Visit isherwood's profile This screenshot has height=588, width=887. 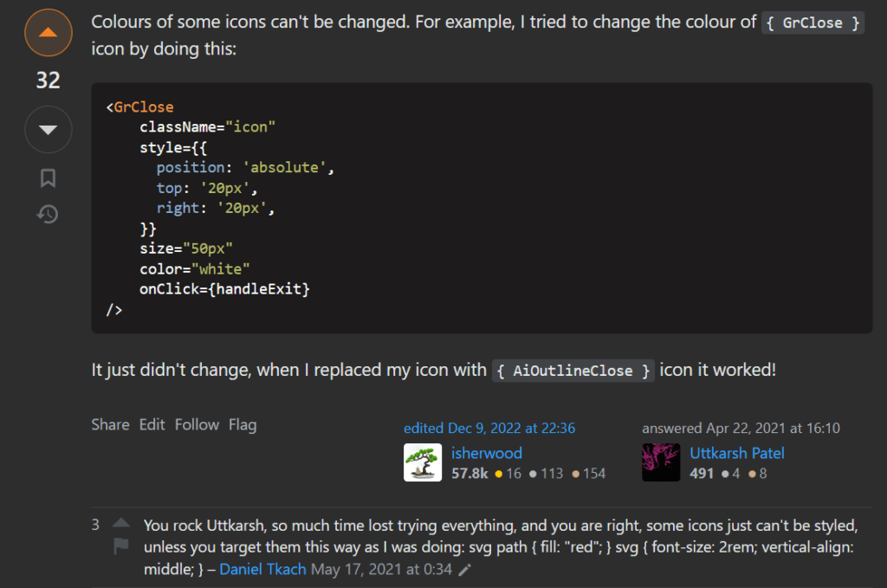tap(487, 453)
